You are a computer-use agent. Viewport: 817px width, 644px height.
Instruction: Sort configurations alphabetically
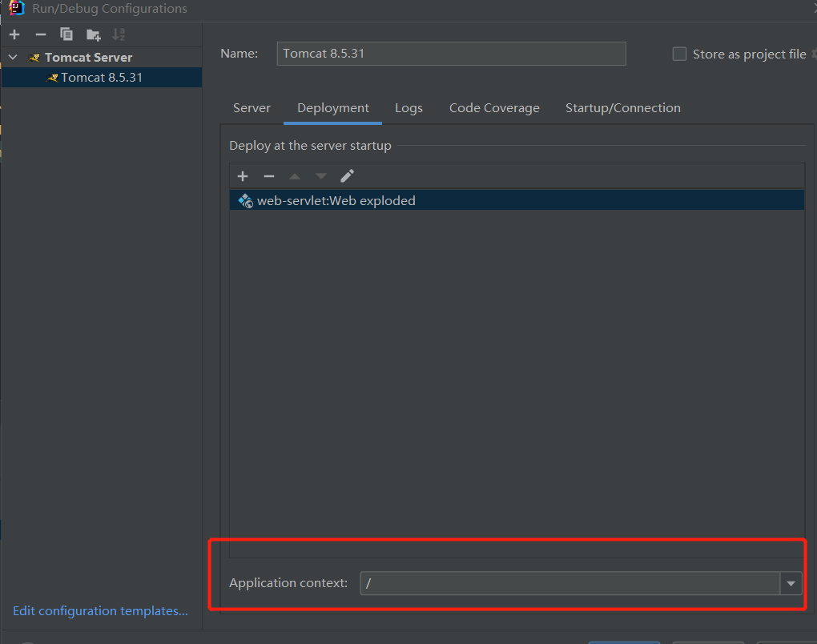pos(119,35)
